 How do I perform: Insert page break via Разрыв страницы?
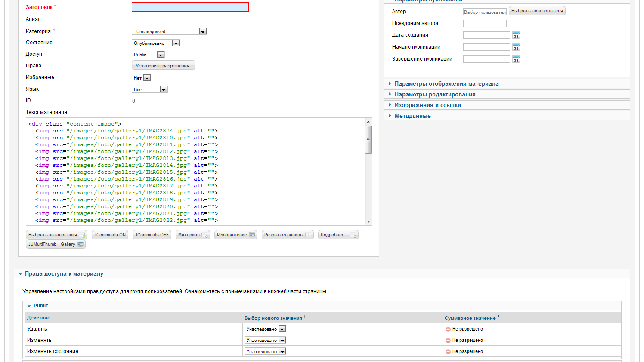[x=287, y=235]
